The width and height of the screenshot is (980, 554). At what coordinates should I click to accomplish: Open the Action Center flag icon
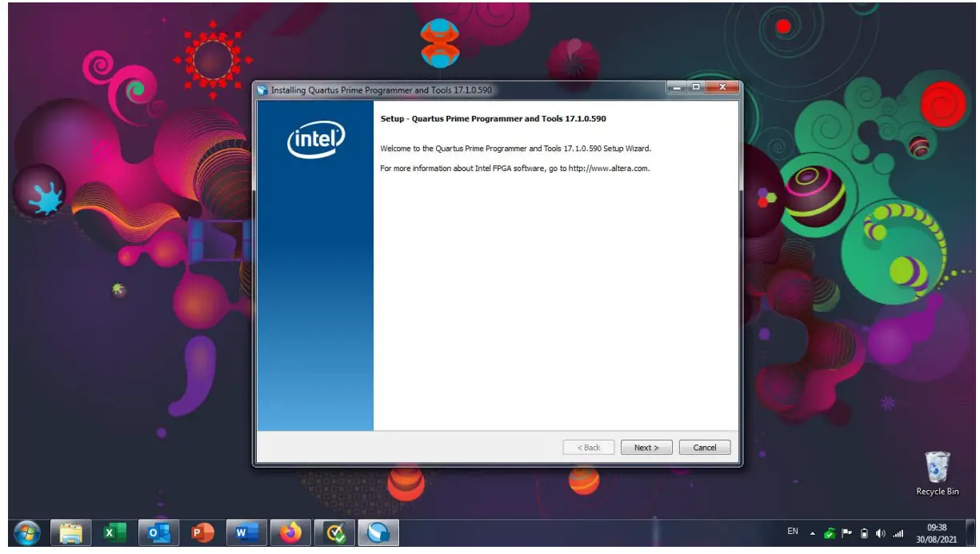(846, 533)
